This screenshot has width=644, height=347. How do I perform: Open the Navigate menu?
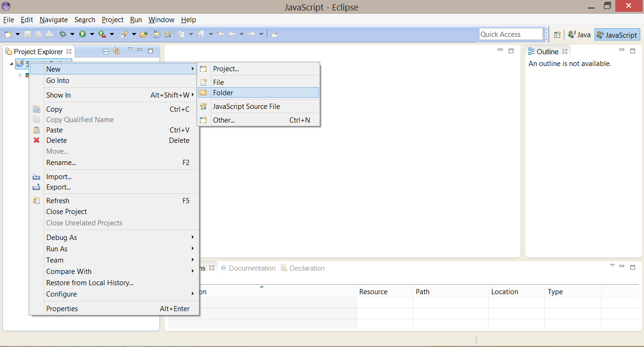(x=53, y=20)
